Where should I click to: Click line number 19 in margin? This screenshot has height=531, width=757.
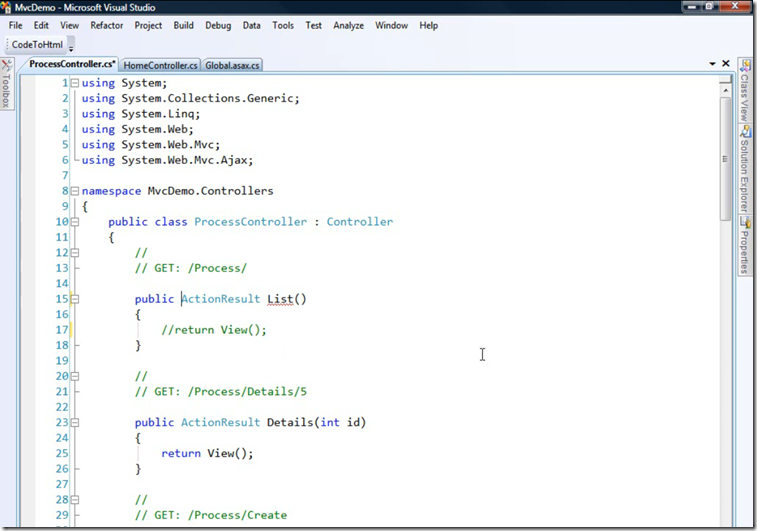pyautogui.click(x=62, y=361)
